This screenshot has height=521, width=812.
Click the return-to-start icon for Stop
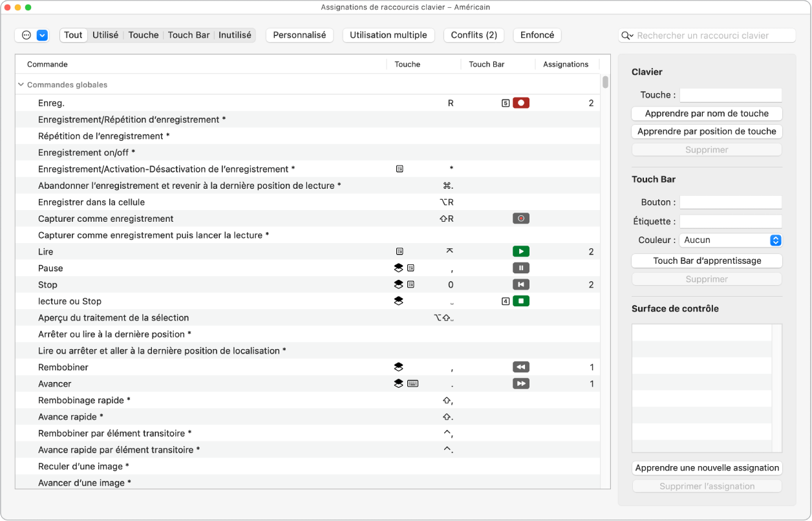(x=521, y=284)
